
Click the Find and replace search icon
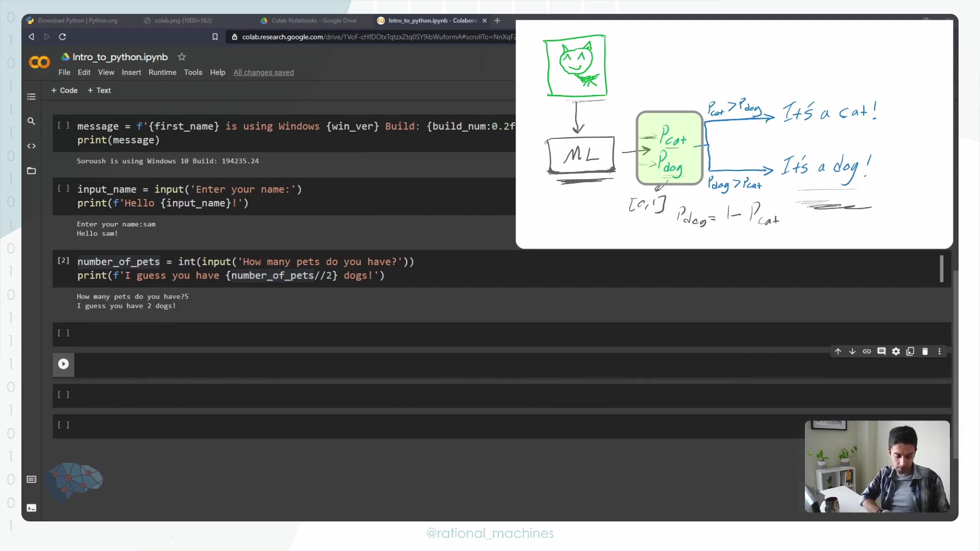pyautogui.click(x=31, y=121)
